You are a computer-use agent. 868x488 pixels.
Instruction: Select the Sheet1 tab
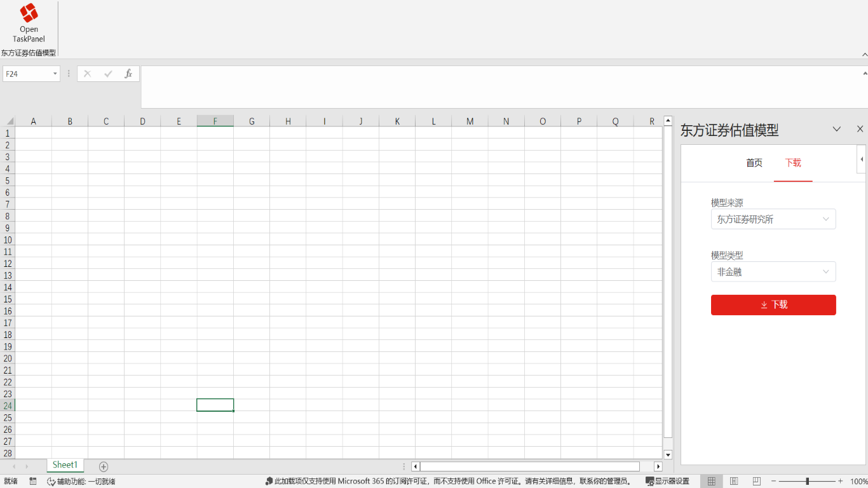[x=65, y=465]
